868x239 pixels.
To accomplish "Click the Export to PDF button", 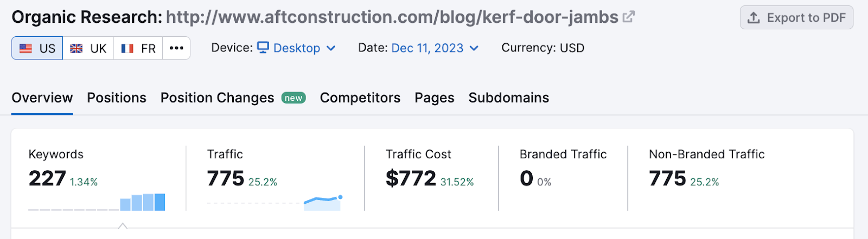I will click(x=796, y=18).
